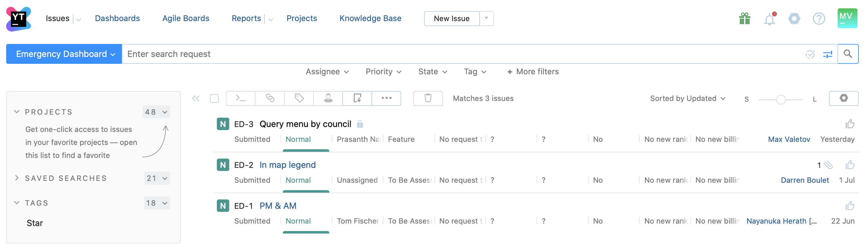Tick the select all issues checkbox
The height and width of the screenshot is (249, 868).
(x=214, y=99)
